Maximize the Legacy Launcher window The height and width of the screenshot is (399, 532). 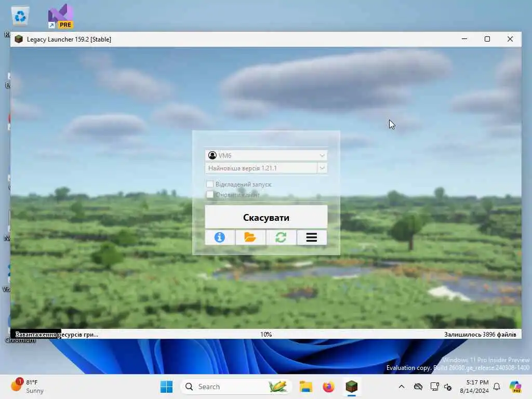coord(487,39)
